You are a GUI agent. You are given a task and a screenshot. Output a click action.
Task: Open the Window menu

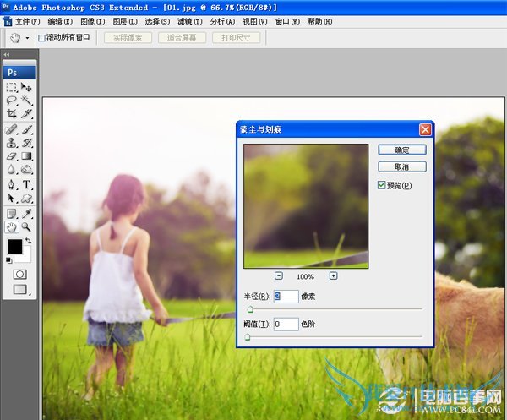[x=287, y=22]
